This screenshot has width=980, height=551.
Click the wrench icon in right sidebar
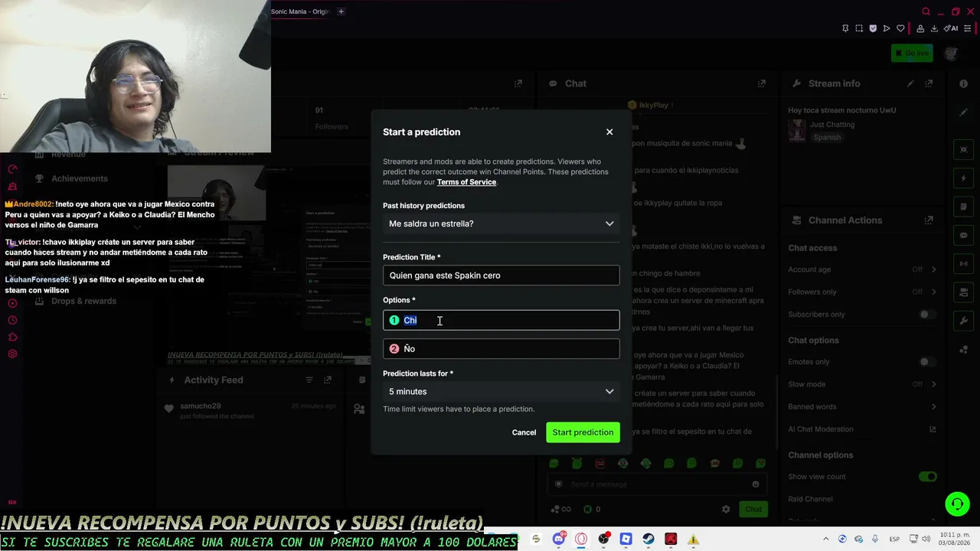[x=964, y=321]
